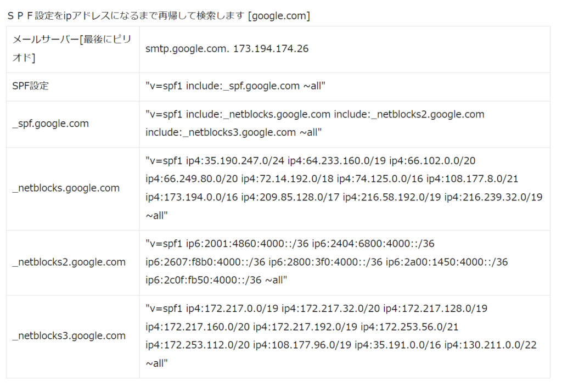Click the SPF recursive lookup heading for [google.com]
Viewport: 562px width, 392px height.
tap(159, 16)
